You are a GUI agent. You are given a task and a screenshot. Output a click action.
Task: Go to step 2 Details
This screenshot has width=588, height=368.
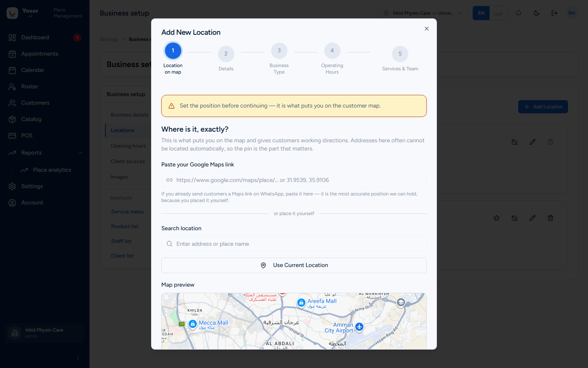click(x=226, y=54)
